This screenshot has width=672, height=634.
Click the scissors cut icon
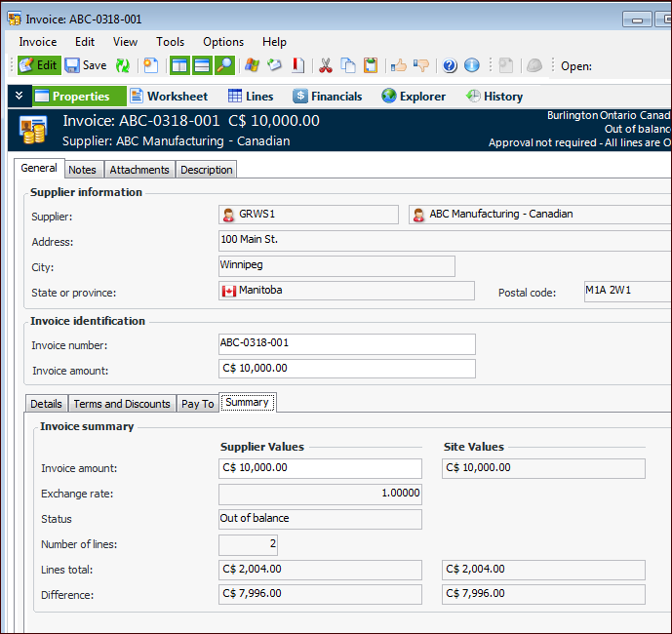tap(326, 65)
